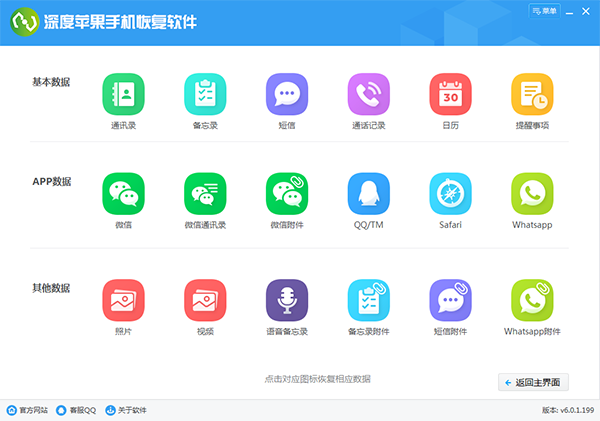Open the 关于软件 about link
The width and height of the screenshot is (600, 421).
[x=126, y=410]
